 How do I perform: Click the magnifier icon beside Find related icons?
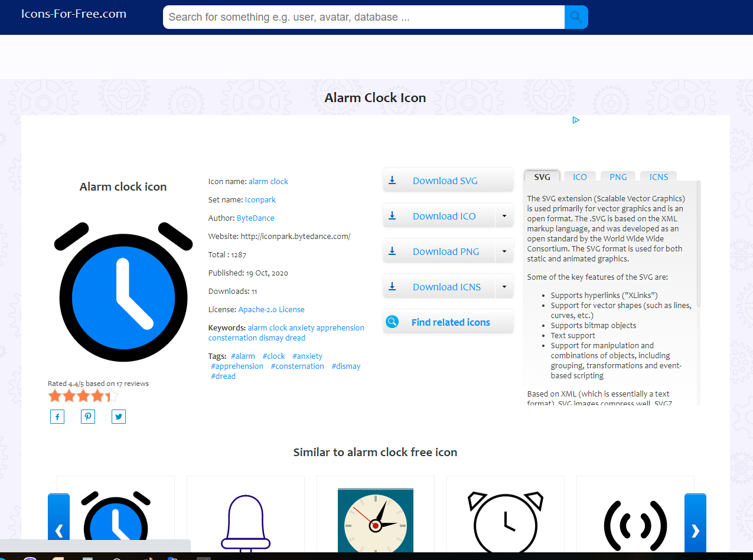(392, 322)
